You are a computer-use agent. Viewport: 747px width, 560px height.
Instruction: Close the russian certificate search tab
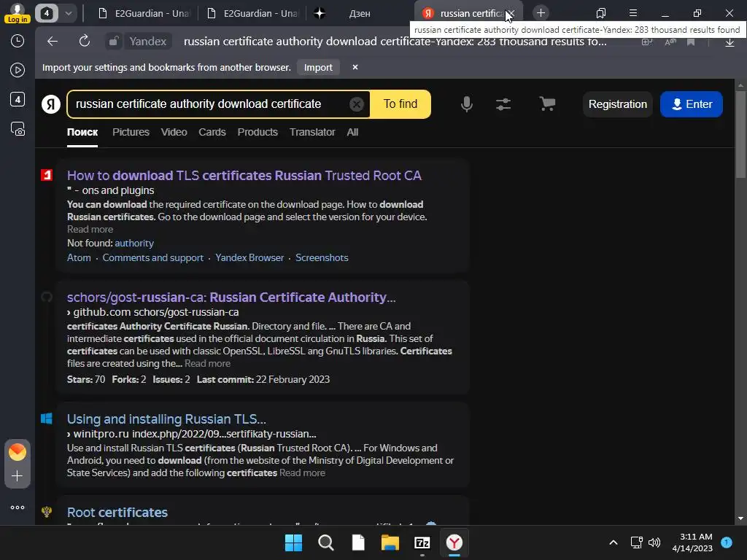[510, 13]
